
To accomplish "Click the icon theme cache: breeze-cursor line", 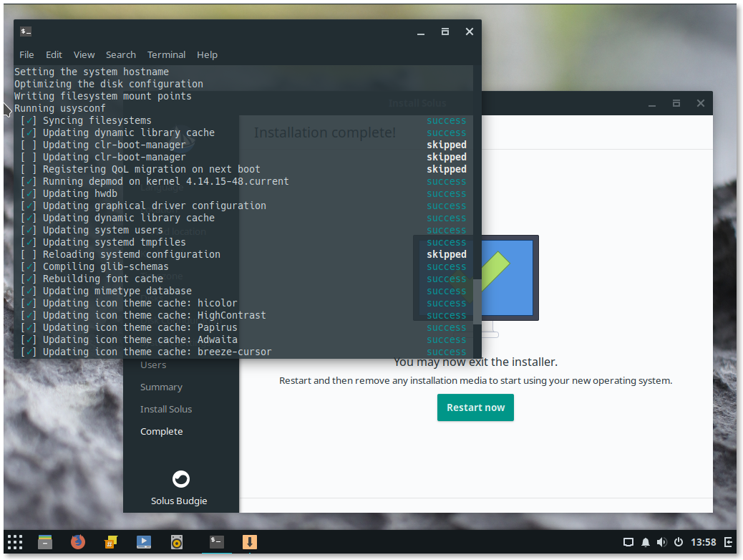I will point(157,352).
